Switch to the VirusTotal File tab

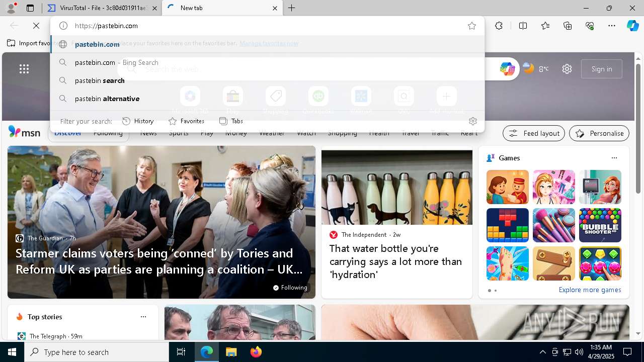point(102,8)
